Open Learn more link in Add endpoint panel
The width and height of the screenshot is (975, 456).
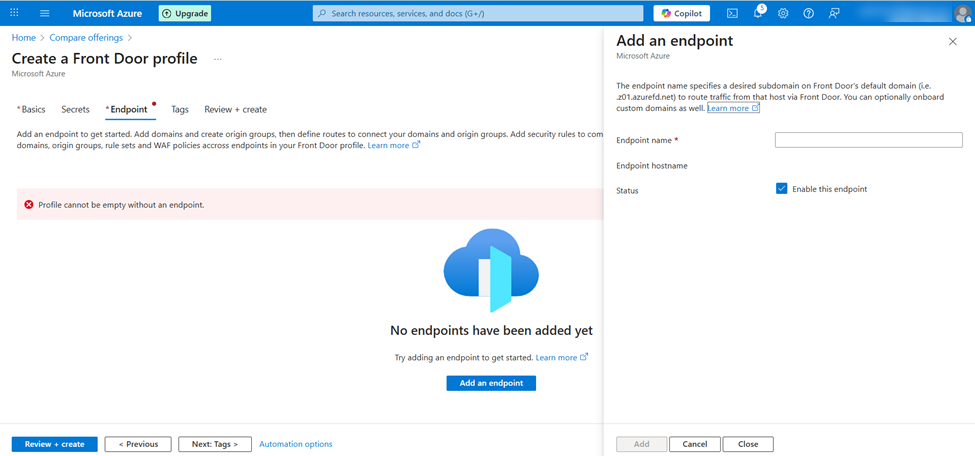(734, 108)
